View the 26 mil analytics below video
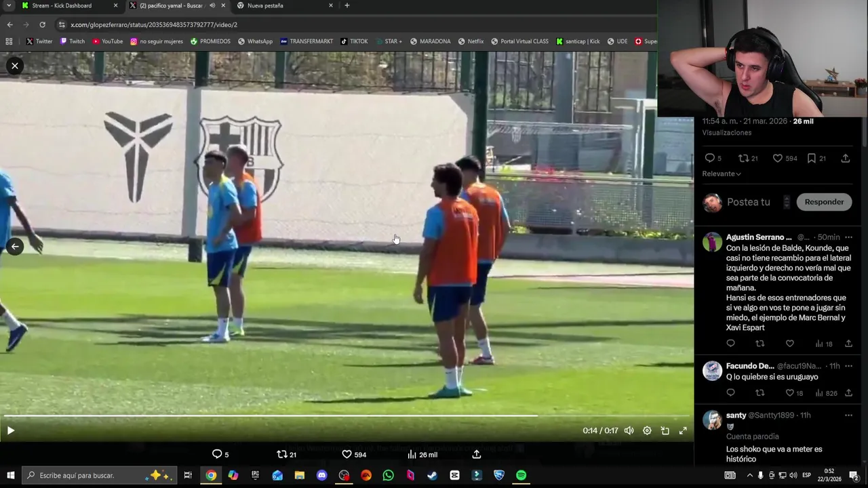 tap(422, 454)
